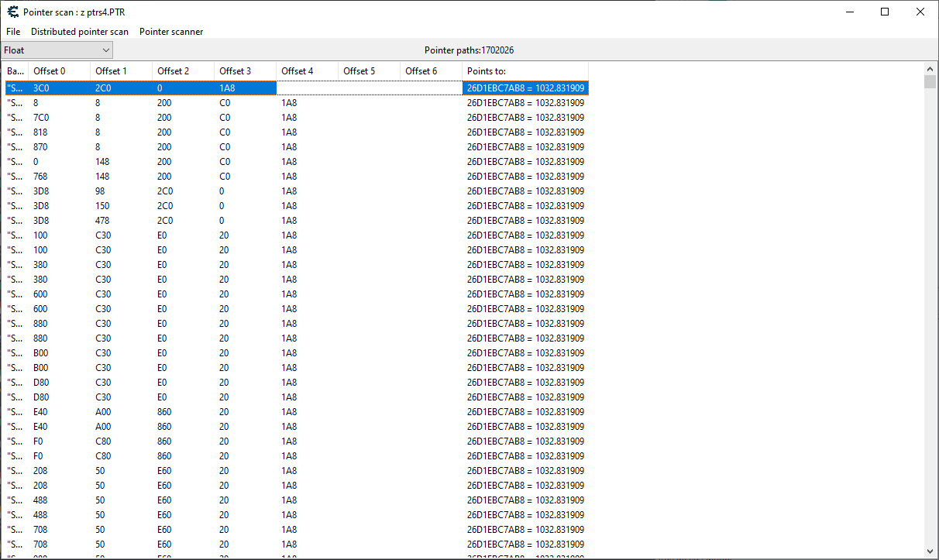Viewport: 939px width, 560px height.
Task: Click the Base address column header
Action: (15, 71)
